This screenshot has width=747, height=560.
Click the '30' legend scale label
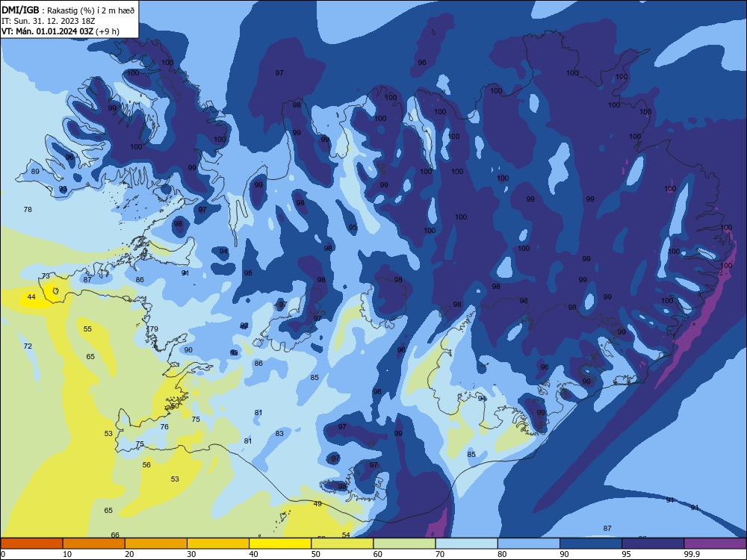[x=191, y=554]
